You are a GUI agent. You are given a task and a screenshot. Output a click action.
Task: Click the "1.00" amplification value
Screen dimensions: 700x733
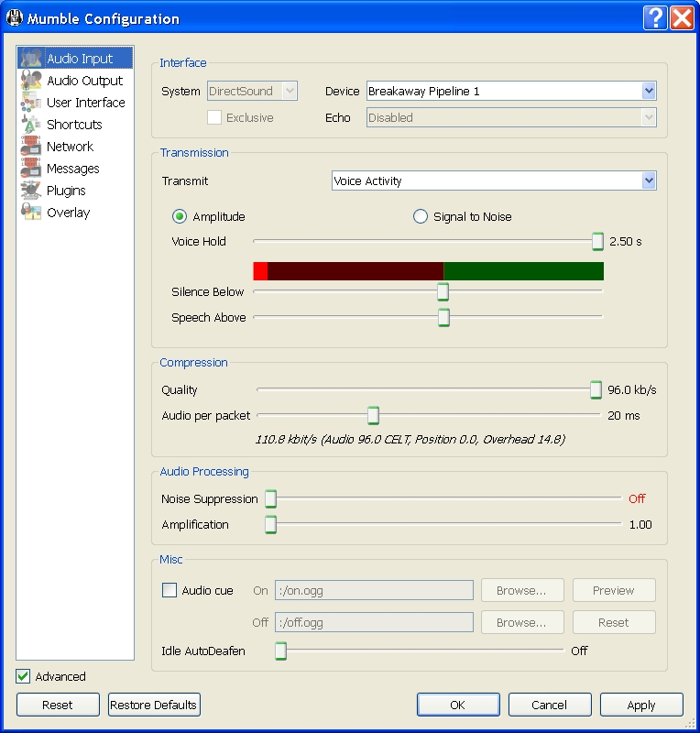640,524
